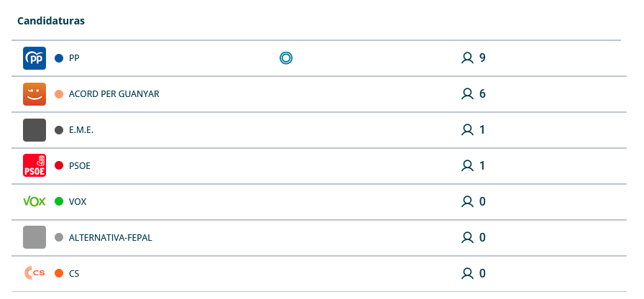Viewport: 644px width, 299px height.
Task: Click the PSOE red party logo
Action: point(34,166)
